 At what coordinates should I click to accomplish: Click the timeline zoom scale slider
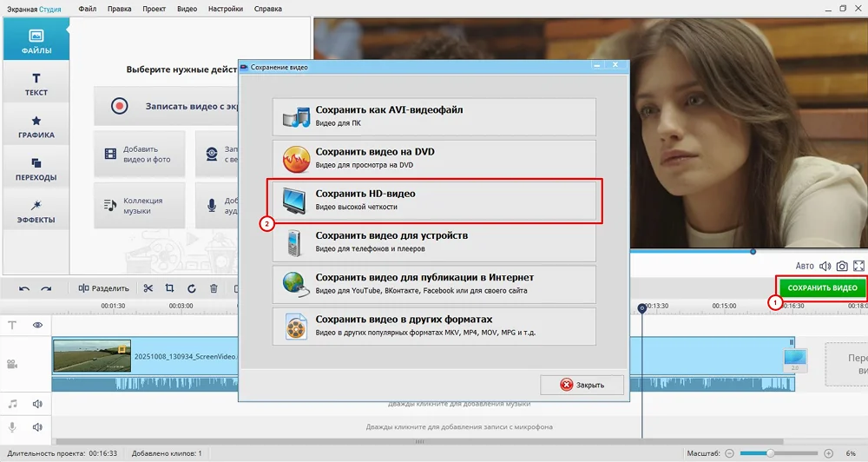(768, 453)
